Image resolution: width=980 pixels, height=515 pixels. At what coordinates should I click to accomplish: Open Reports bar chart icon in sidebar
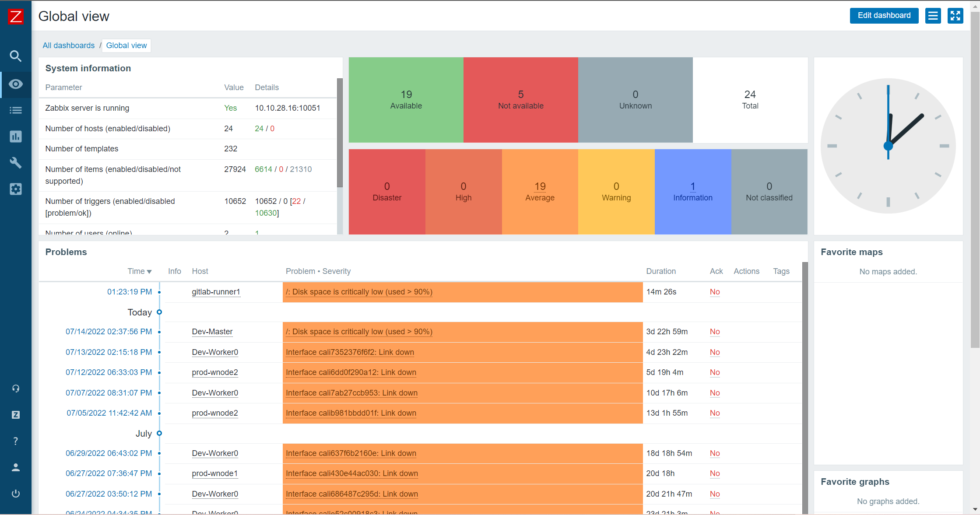tap(16, 137)
